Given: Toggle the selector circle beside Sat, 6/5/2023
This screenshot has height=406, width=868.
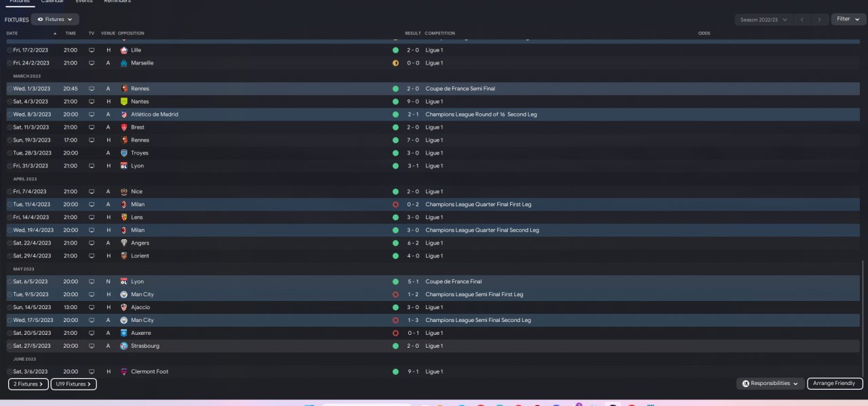Looking at the screenshot, I should (x=9, y=281).
